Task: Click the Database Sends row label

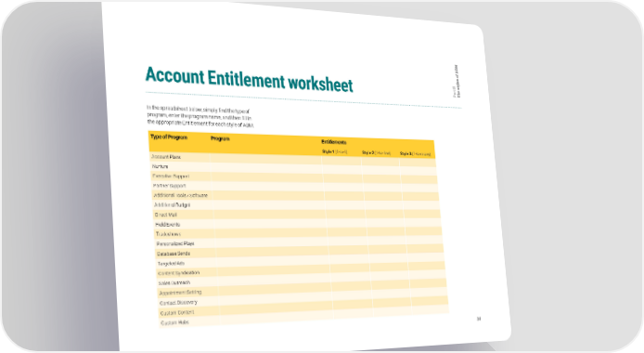Action: pyautogui.click(x=174, y=254)
